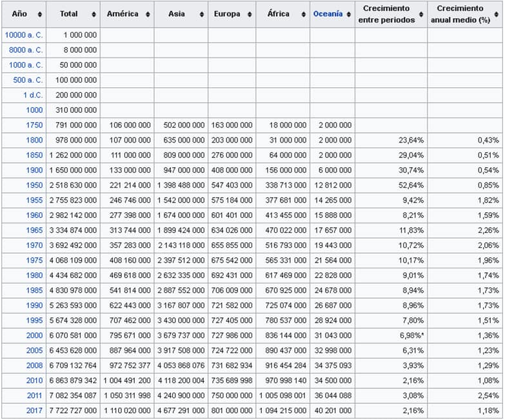Follow the 2000 year link
505x420 pixels.
pos(34,335)
